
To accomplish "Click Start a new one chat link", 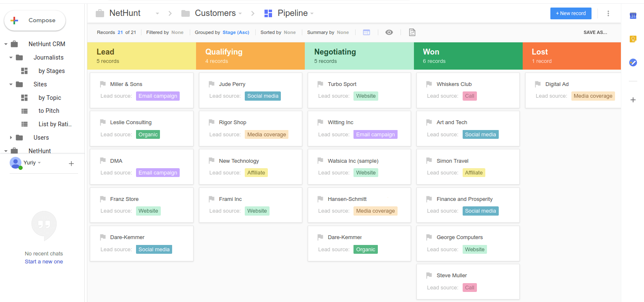I will (x=44, y=262).
